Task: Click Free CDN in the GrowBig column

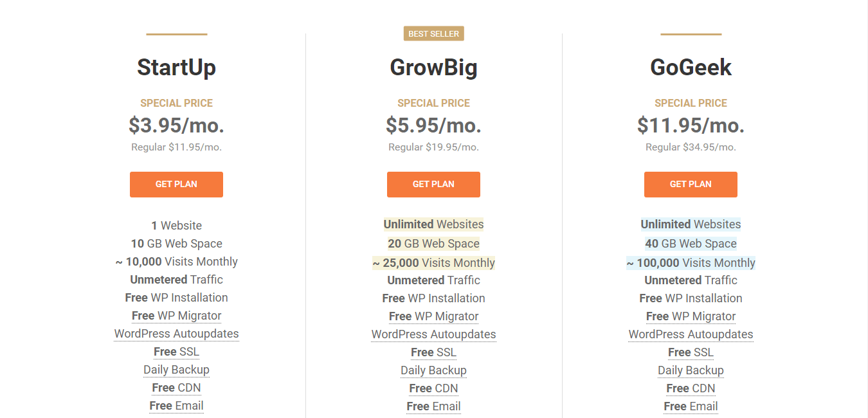Action: 433,388
